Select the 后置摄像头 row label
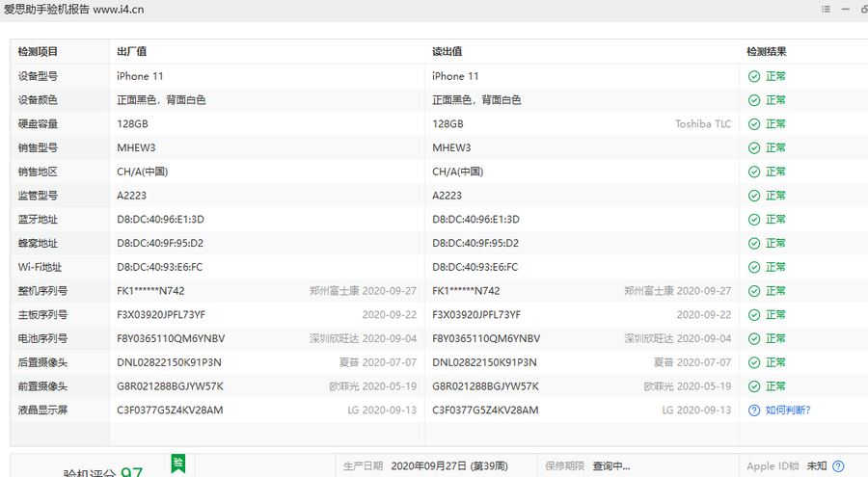 [42, 362]
